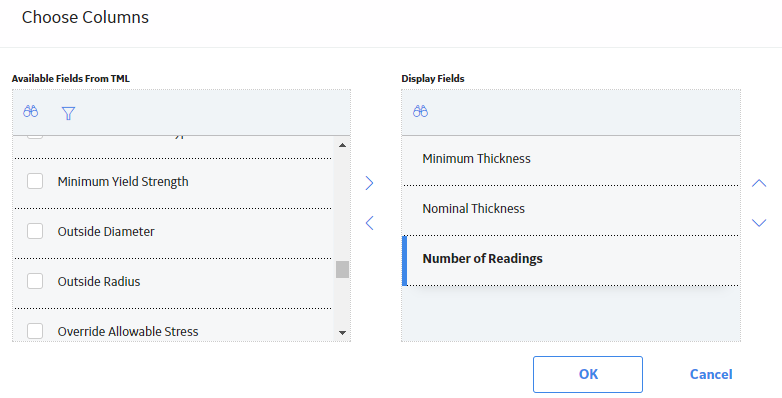Tick the Outside Diameter checkbox
Screen dimensions: 782x398
[x=35, y=231]
